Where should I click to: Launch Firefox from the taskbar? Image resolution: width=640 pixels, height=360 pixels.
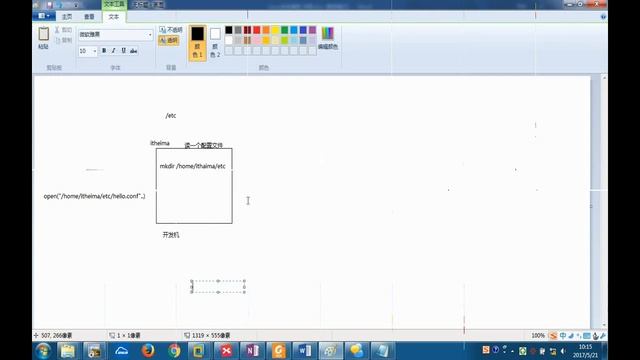(x=147, y=351)
